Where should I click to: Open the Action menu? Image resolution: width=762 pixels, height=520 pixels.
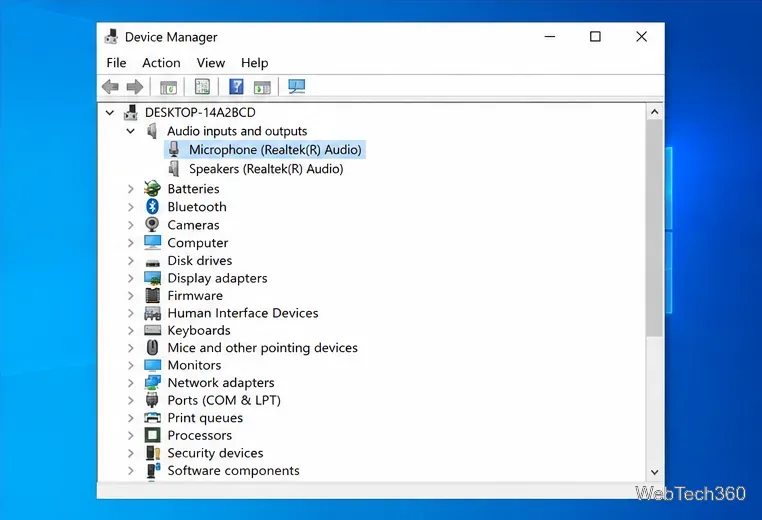coord(161,63)
